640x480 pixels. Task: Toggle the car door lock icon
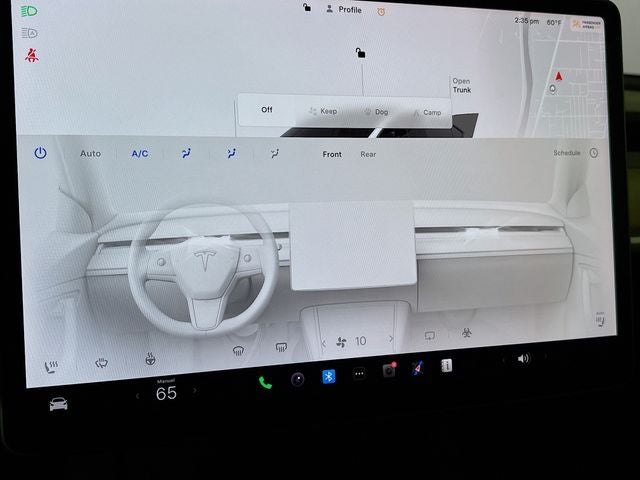[360, 53]
